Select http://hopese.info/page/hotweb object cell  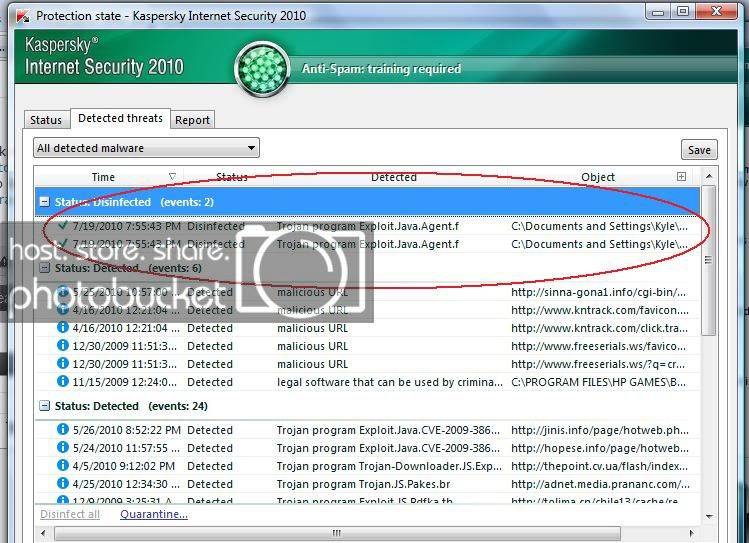599,448
